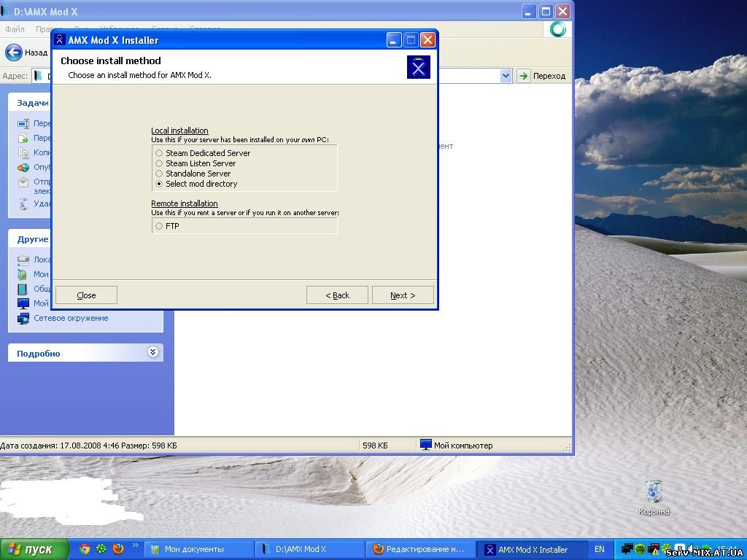
Task: Click the Explorer window resize grip
Action: (x=567, y=448)
